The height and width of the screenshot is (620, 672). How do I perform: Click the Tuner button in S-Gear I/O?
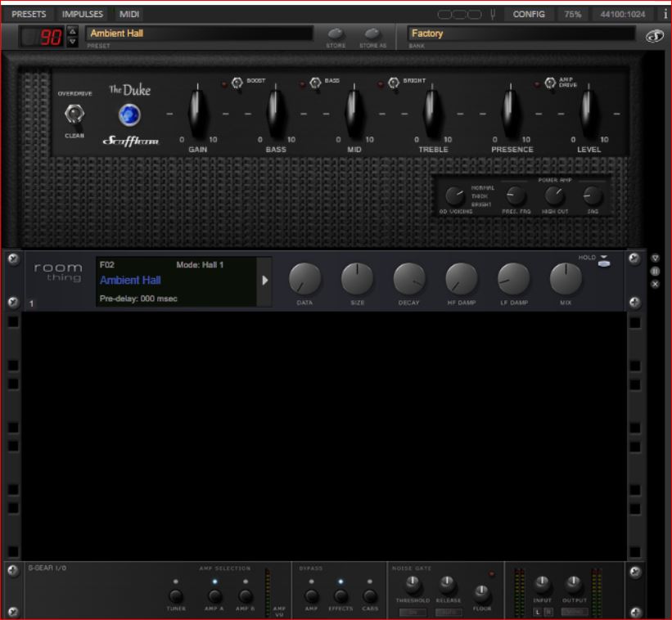tap(176, 595)
